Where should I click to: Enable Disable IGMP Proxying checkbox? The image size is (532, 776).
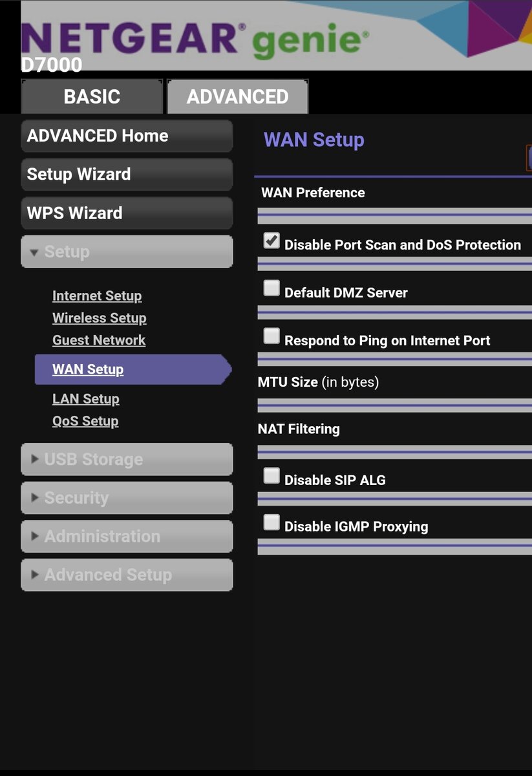point(271,523)
